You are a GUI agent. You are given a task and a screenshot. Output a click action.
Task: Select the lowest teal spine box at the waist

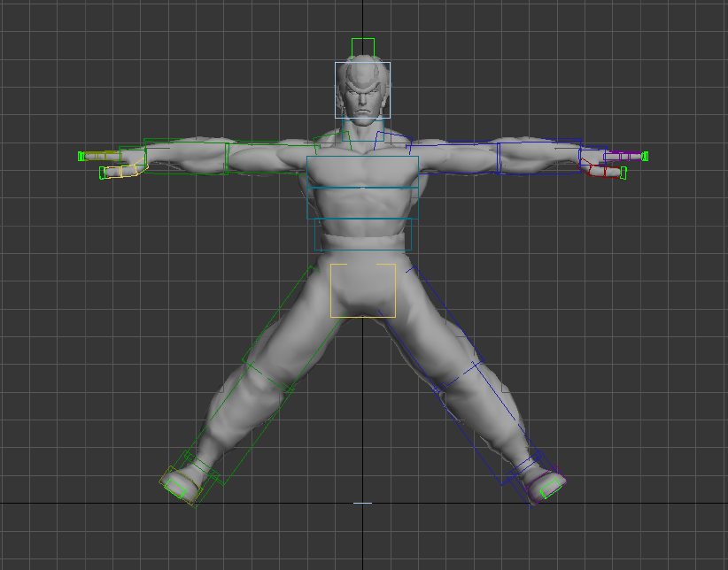[x=363, y=235]
